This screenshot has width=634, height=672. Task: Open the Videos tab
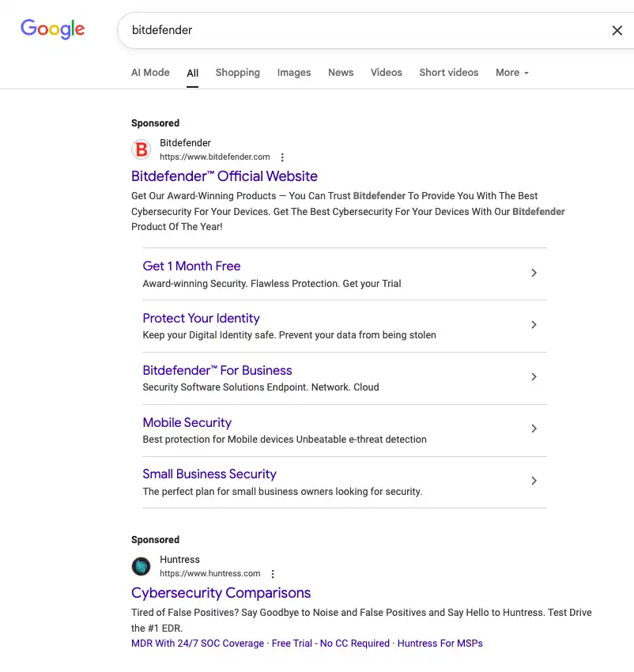387,73
